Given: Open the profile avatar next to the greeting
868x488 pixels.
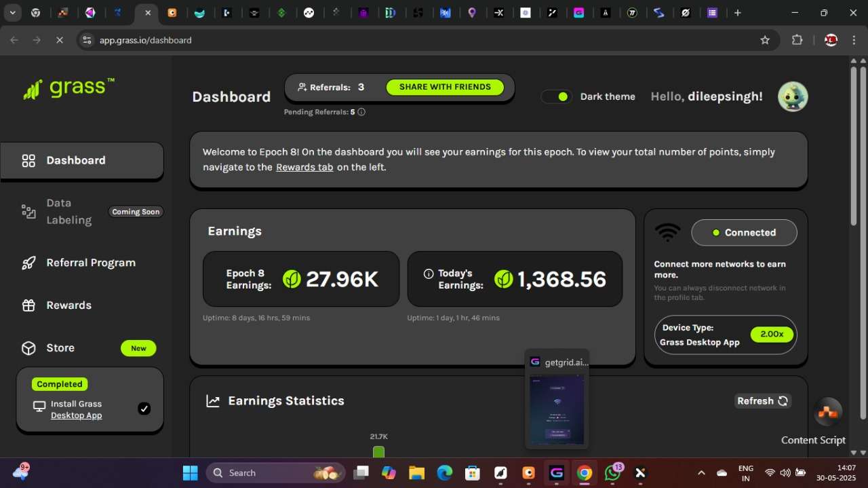Looking at the screenshot, I should click(793, 96).
